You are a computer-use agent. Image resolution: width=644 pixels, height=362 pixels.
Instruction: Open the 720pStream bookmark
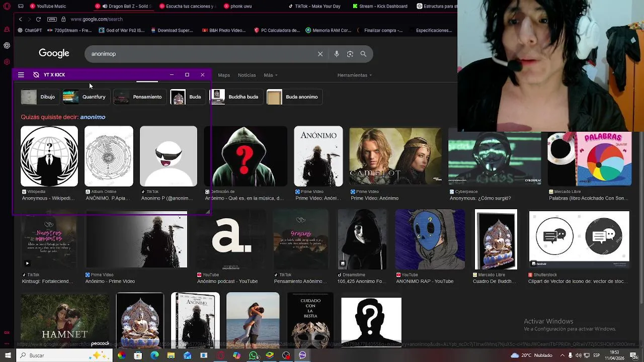69,30
